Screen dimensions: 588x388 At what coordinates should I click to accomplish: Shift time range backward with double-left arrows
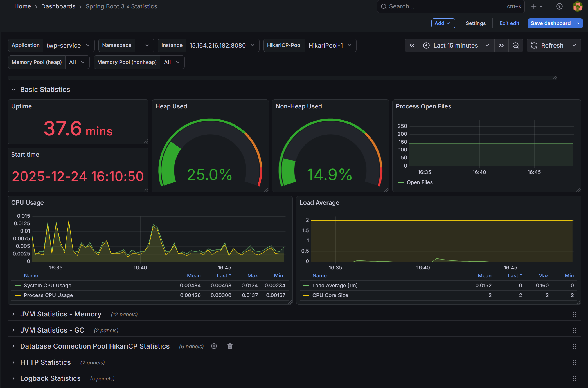(x=412, y=45)
